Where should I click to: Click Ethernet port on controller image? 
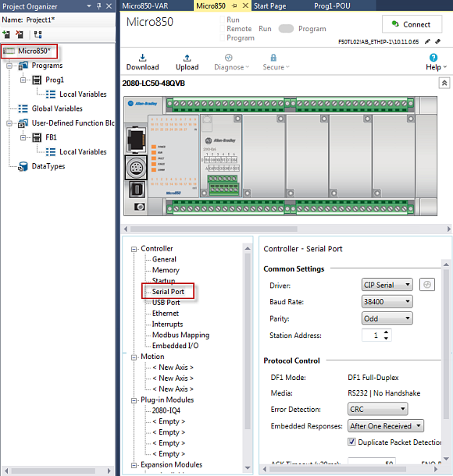coord(136,140)
